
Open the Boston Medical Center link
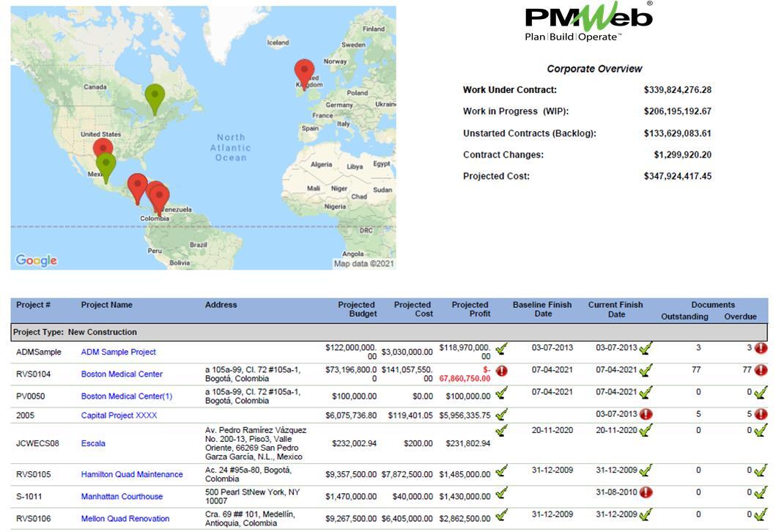[122, 374]
